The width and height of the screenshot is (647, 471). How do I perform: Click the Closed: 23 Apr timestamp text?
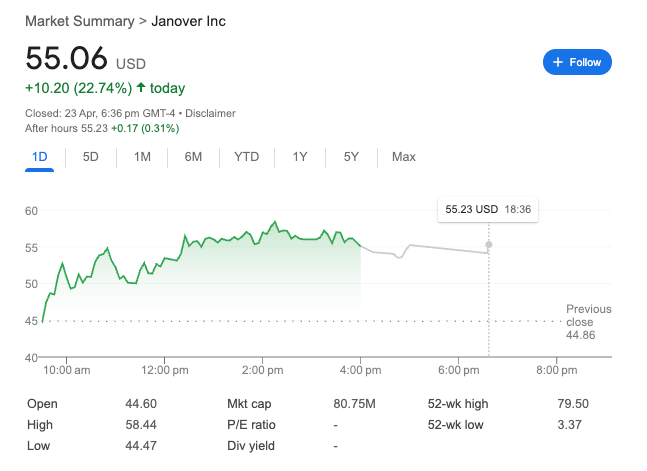(x=100, y=114)
